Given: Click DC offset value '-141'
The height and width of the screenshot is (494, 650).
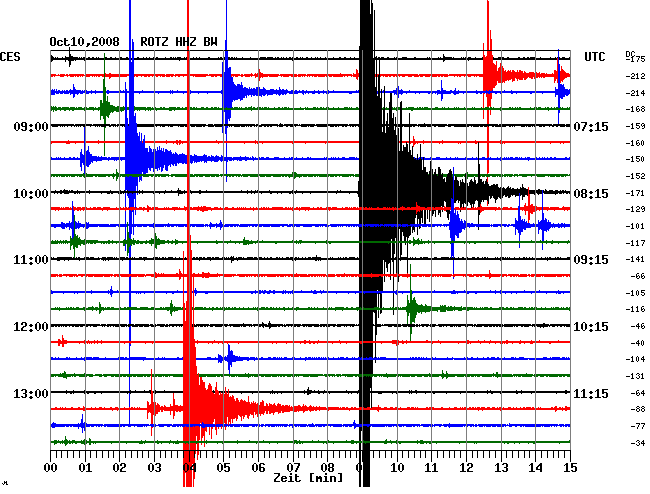Looking at the screenshot, I should (635, 259).
